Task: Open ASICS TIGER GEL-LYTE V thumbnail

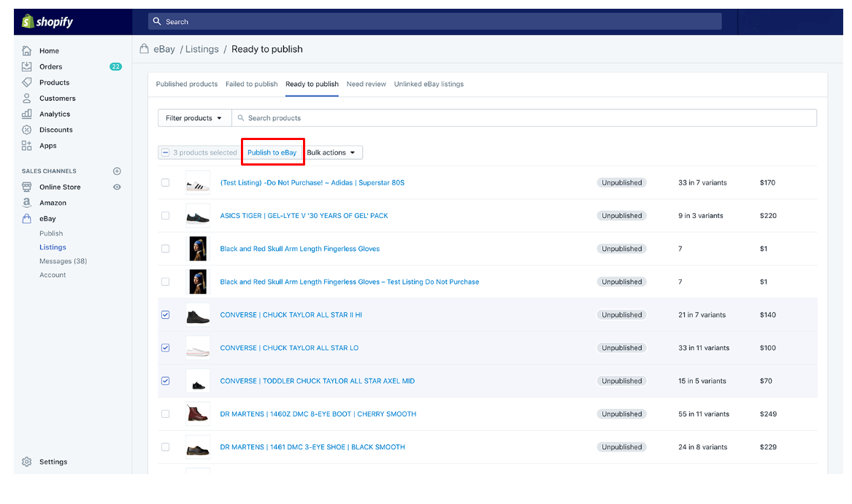Action: click(x=198, y=216)
